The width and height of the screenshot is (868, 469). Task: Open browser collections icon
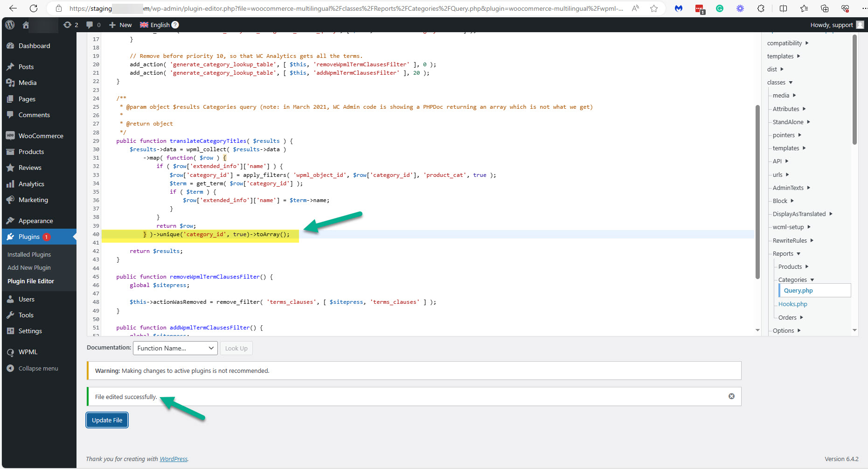(x=825, y=8)
